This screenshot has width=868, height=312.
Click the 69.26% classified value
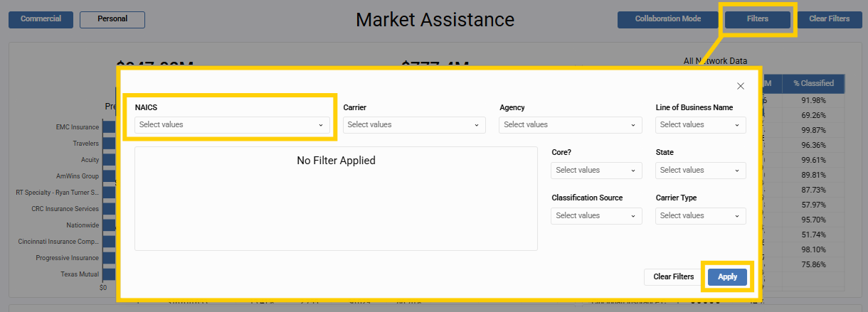(813, 115)
